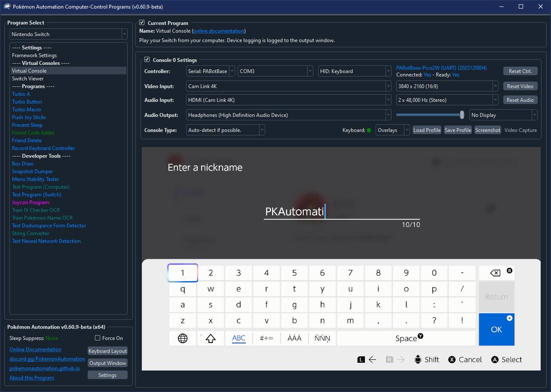Click the left arrow cursor icon

[x=372, y=360]
